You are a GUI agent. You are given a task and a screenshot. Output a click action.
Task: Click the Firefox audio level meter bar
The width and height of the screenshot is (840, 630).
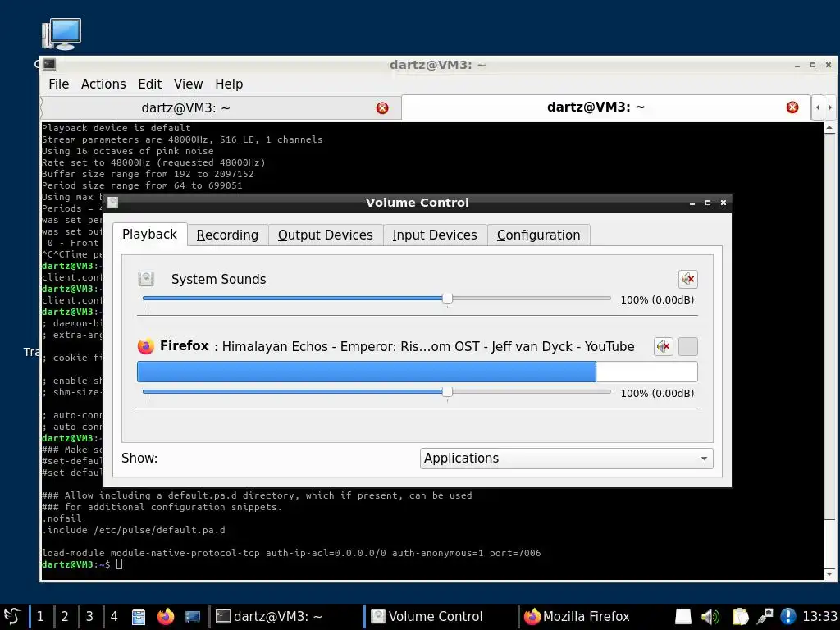pos(418,372)
